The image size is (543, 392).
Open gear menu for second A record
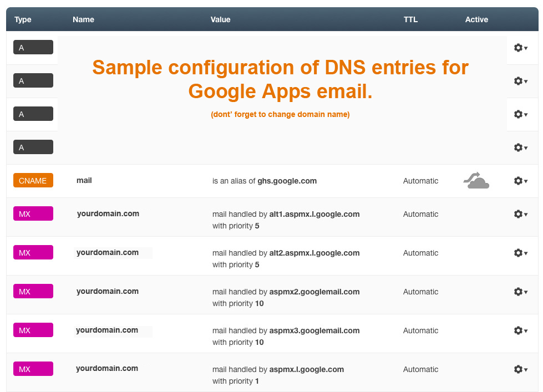point(520,81)
